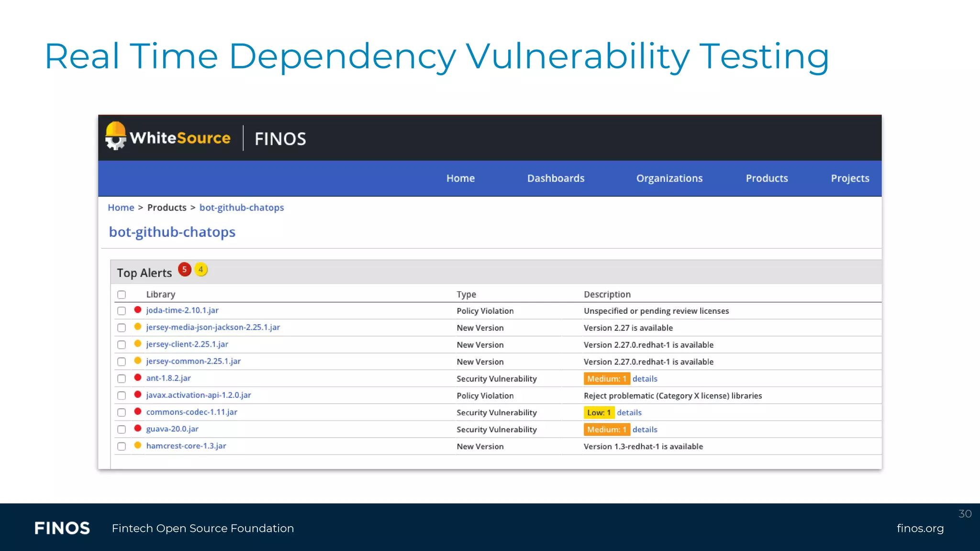
Task: Open the Projects menu
Action: [850, 178]
